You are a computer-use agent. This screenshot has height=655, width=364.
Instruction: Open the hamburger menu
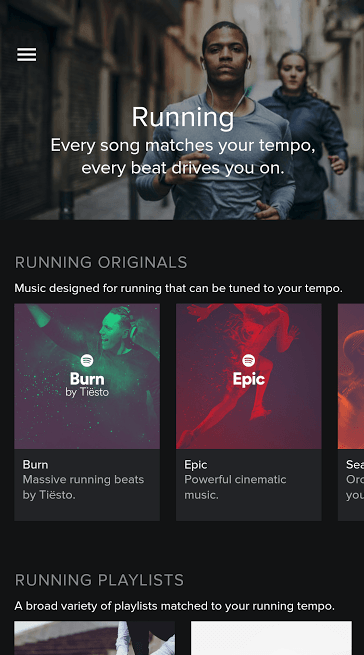point(26,55)
